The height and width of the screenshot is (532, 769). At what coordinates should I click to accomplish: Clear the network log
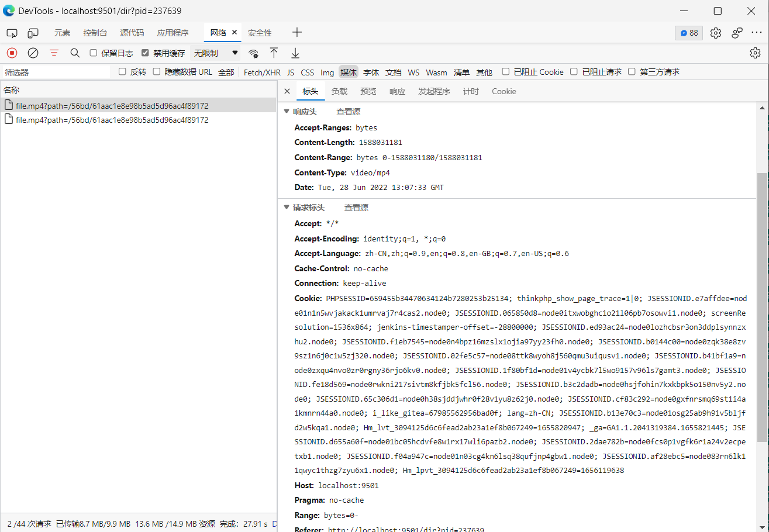[x=33, y=53]
